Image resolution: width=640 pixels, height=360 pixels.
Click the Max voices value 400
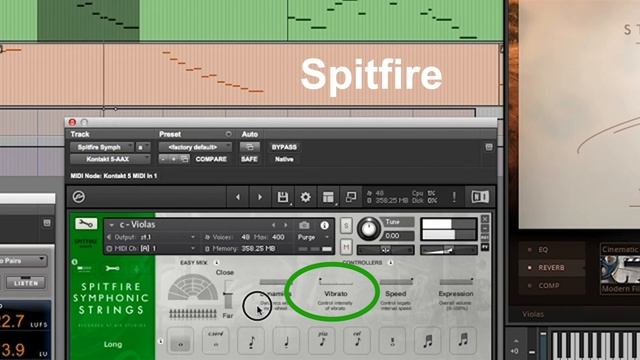[278, 237]
